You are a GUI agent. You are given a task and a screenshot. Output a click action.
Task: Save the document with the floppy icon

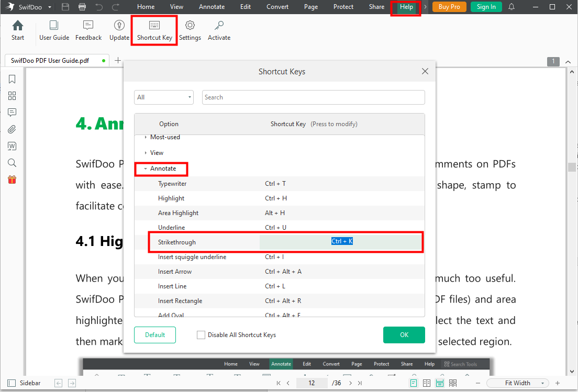(65, 7)
